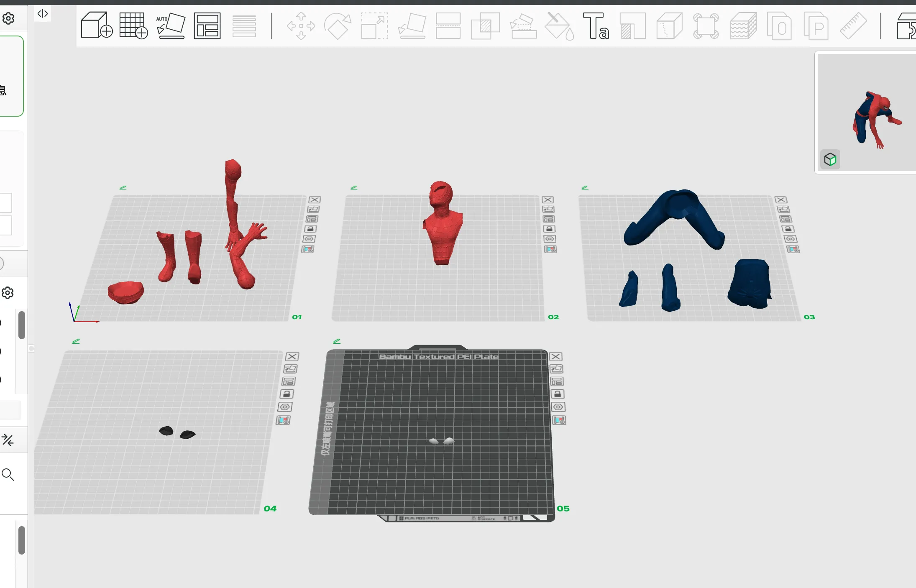The image size is (916, 588).
Task: Toggle the lock on plate 03
Action: click(788, 229)
